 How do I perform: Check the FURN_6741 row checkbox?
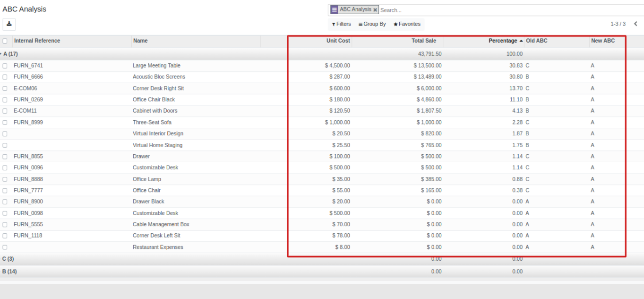[5, 66]
